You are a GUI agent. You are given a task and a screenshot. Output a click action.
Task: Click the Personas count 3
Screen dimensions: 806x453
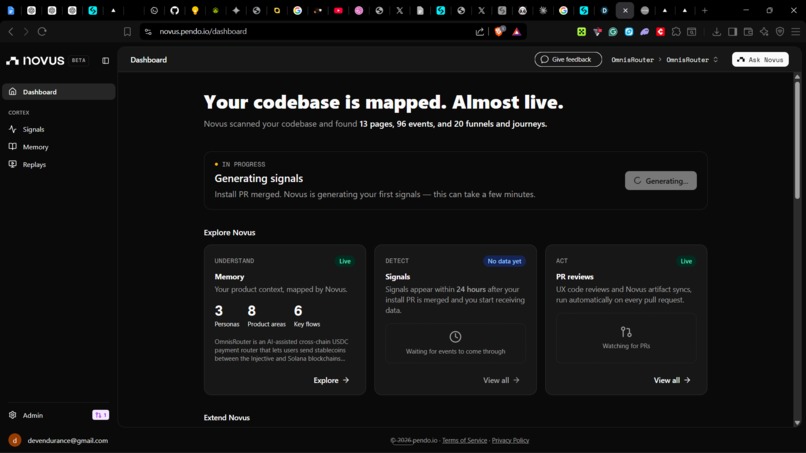219,311
